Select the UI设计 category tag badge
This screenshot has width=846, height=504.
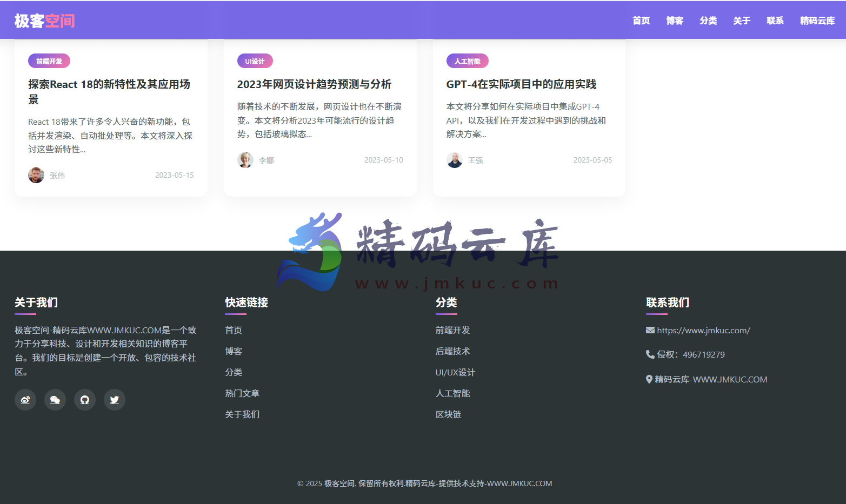coord(255,61)
